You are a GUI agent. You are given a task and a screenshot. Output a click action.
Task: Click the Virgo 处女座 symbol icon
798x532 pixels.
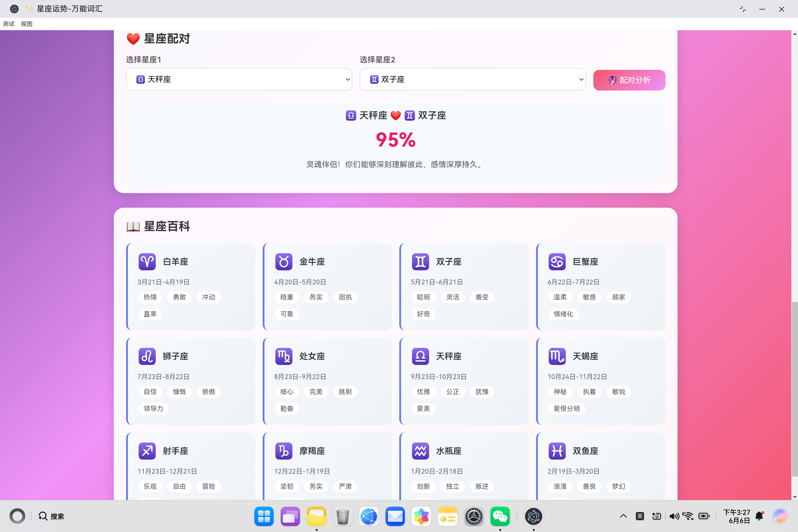[x=284, y=356]
